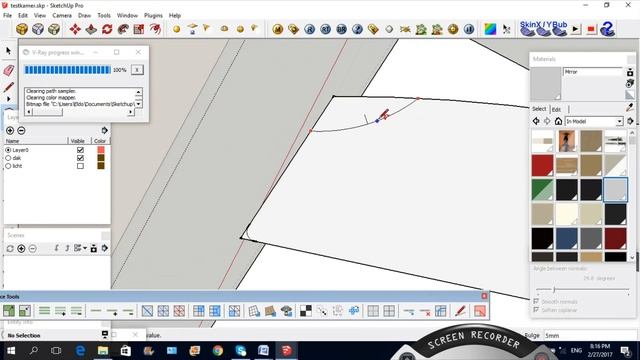Click the red Follow Me icon

point(123,29)
